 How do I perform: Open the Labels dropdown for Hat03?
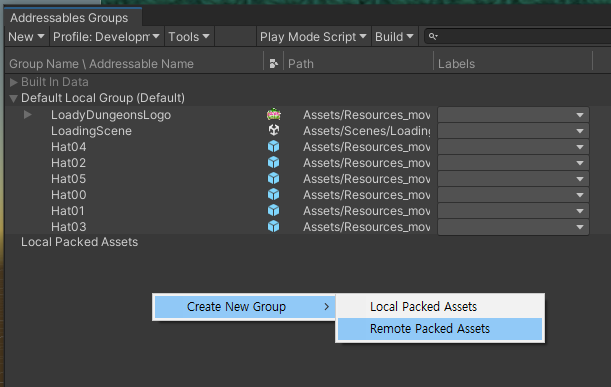pos(513,227)
